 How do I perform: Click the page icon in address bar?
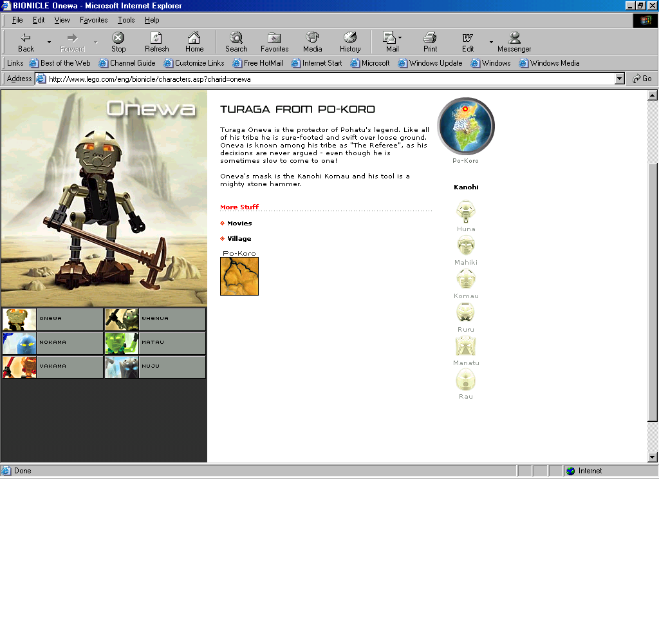coord(41,79)
